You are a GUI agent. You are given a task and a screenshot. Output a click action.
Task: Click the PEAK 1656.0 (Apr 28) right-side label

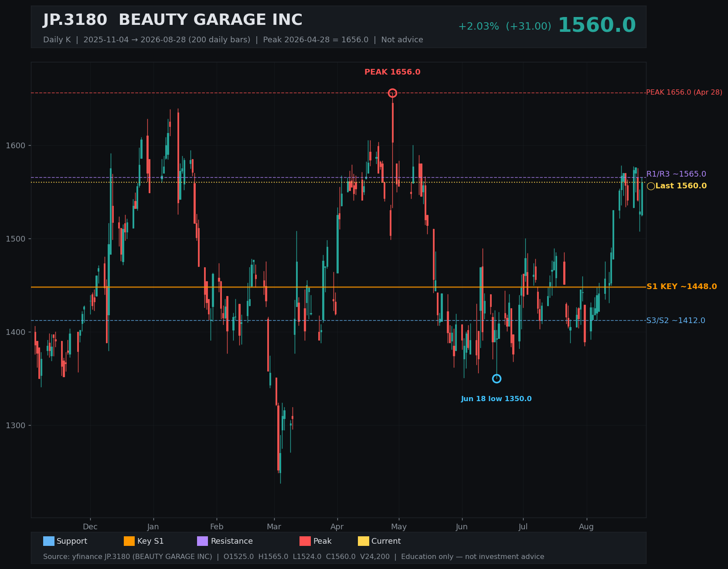(684, 92)
